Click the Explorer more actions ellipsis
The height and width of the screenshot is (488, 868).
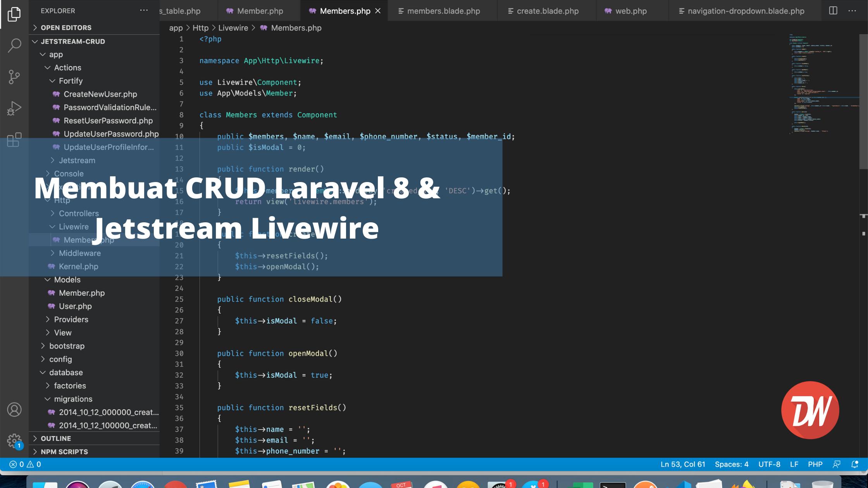coord(144,10)
